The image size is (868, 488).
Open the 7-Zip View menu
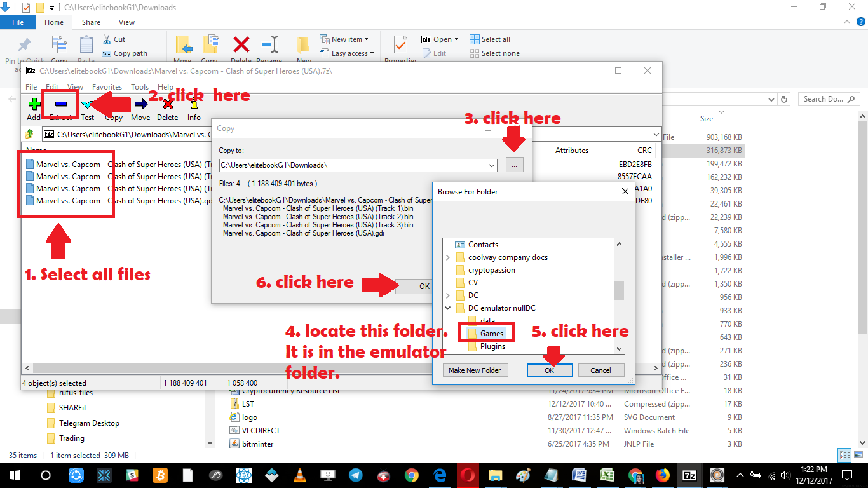[x=75, y=87]
